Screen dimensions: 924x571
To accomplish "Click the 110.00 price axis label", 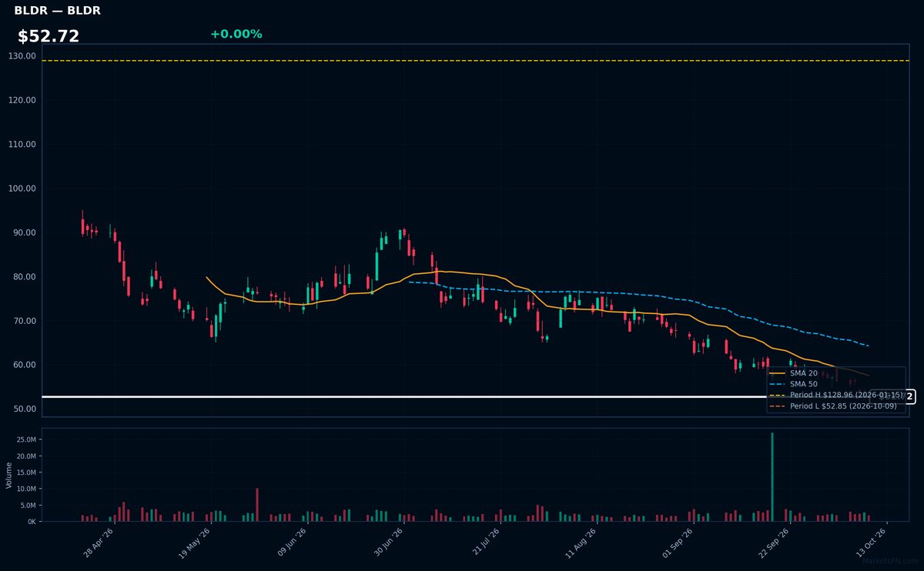I will click(22, 145).
